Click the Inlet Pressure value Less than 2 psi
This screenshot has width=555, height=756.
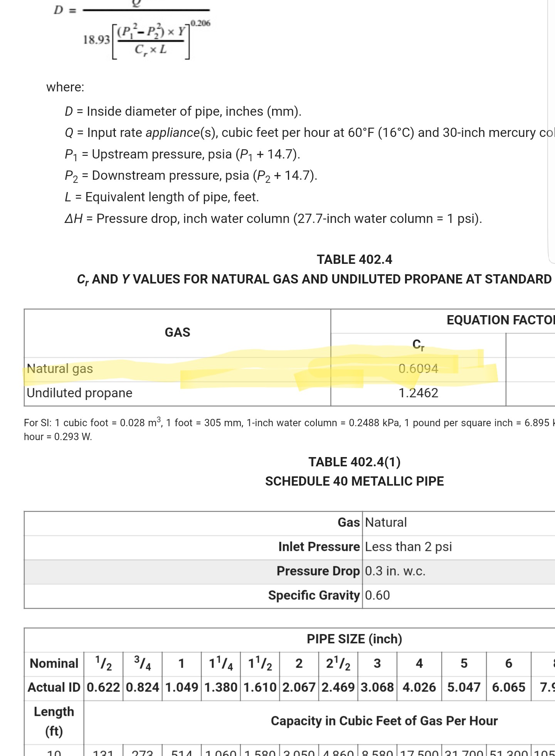point(408,547)
